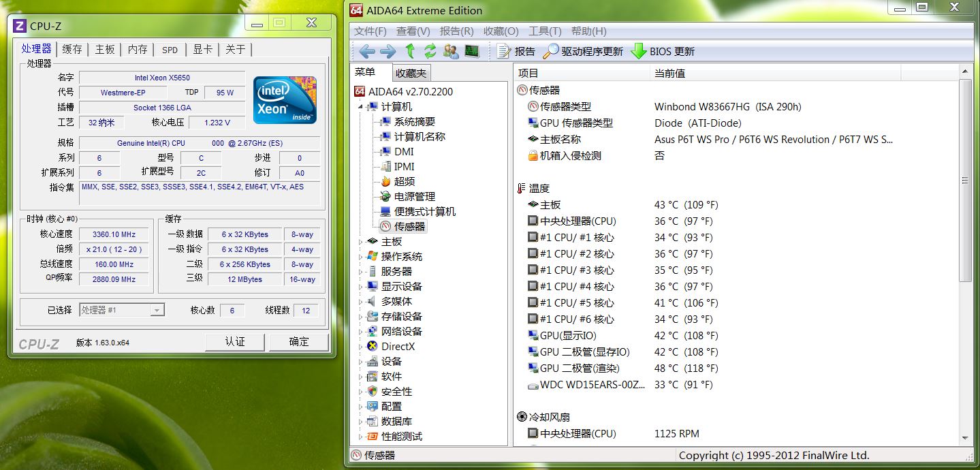Expand the 软件 tree node
The width and height of the screenshot is (980, 470).
click(361, 376)
